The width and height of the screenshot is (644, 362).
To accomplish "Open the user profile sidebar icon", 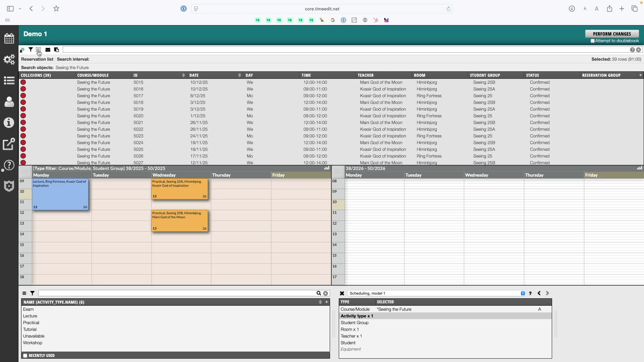I will coord(9,102).
